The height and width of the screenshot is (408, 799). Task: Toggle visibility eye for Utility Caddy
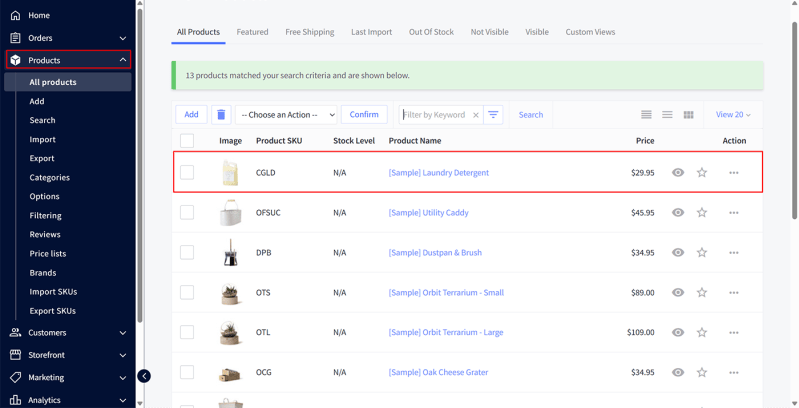click(678, 212)
